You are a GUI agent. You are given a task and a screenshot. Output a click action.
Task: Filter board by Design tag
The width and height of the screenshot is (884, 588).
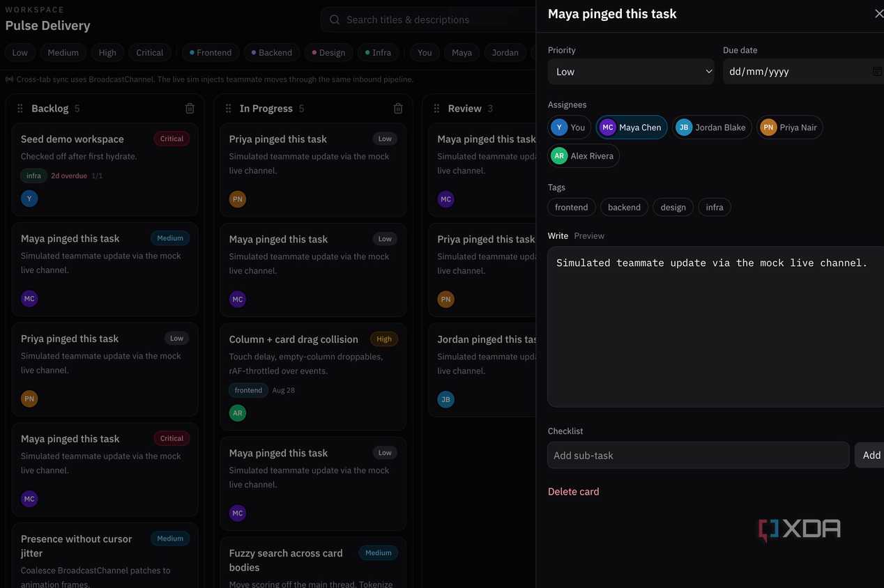point(328,52)
